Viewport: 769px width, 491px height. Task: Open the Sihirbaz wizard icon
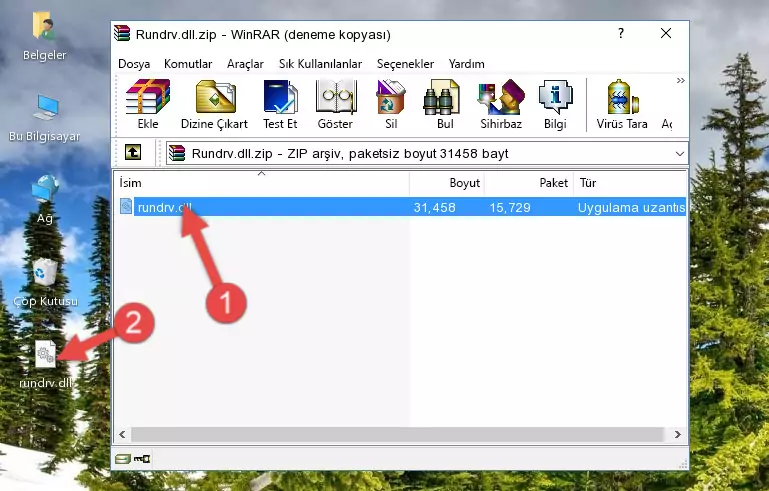point(501,104)
